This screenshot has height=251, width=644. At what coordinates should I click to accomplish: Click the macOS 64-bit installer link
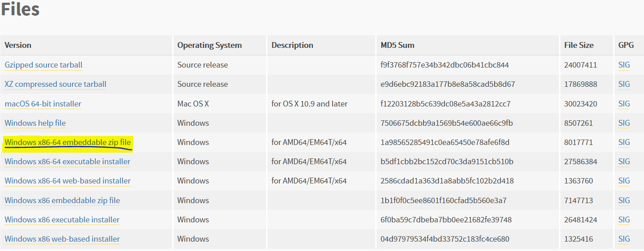click(x=43, y=104)
